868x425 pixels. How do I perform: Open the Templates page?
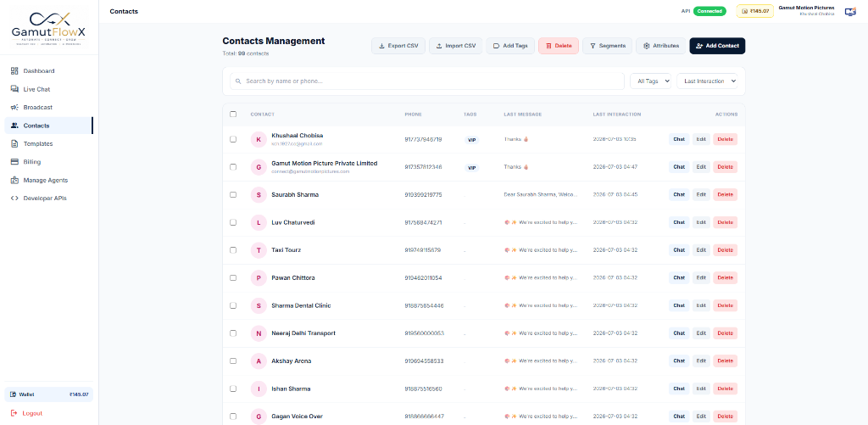coord(48,143)
